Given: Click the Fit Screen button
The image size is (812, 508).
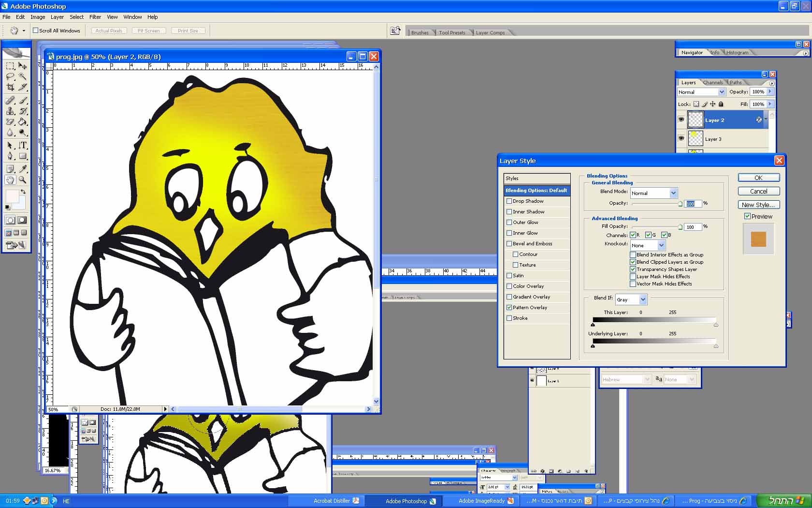Looking at the screenshot, I should (149, 30).
